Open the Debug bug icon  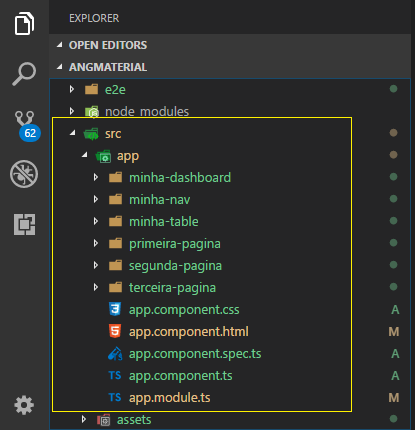[x=24, y=174]
